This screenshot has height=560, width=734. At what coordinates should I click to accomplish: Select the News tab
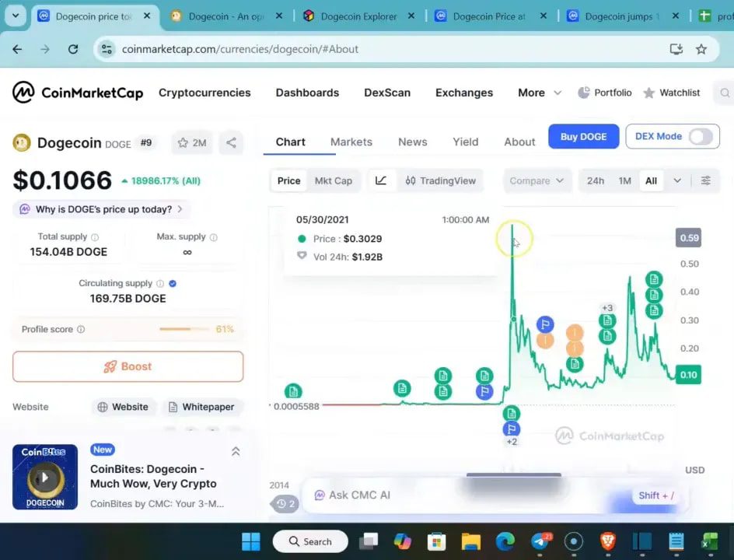[412, 142]
